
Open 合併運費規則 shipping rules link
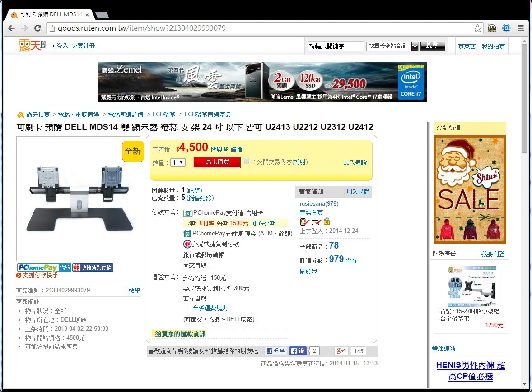(x=210, y=308)
